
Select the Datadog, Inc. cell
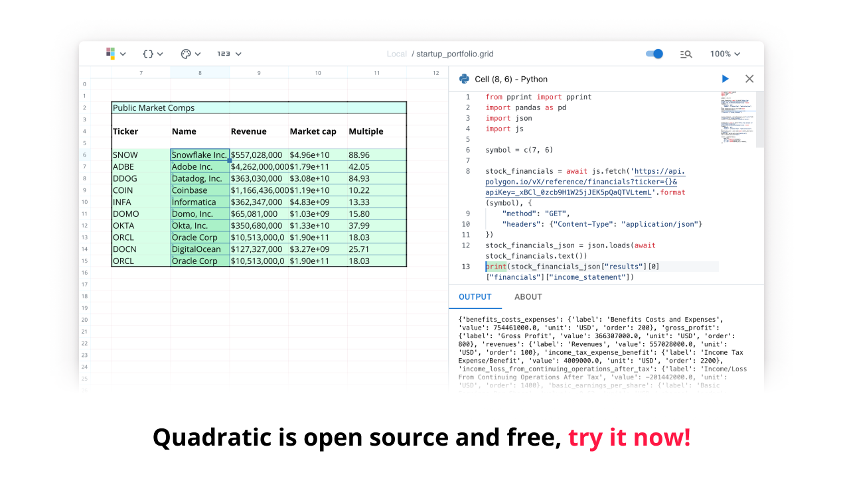[x=200, y=178]
